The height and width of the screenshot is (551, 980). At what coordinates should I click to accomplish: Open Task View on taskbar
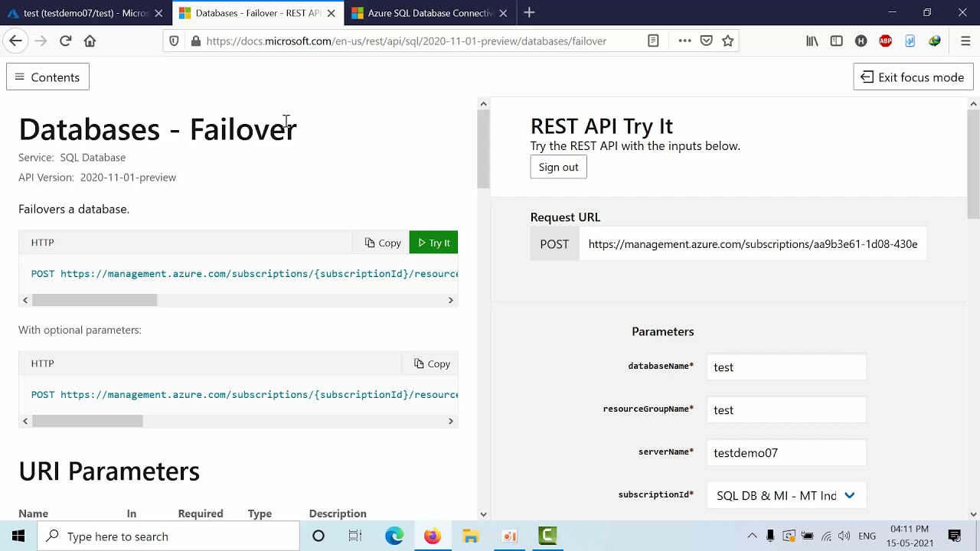(355, 536)
